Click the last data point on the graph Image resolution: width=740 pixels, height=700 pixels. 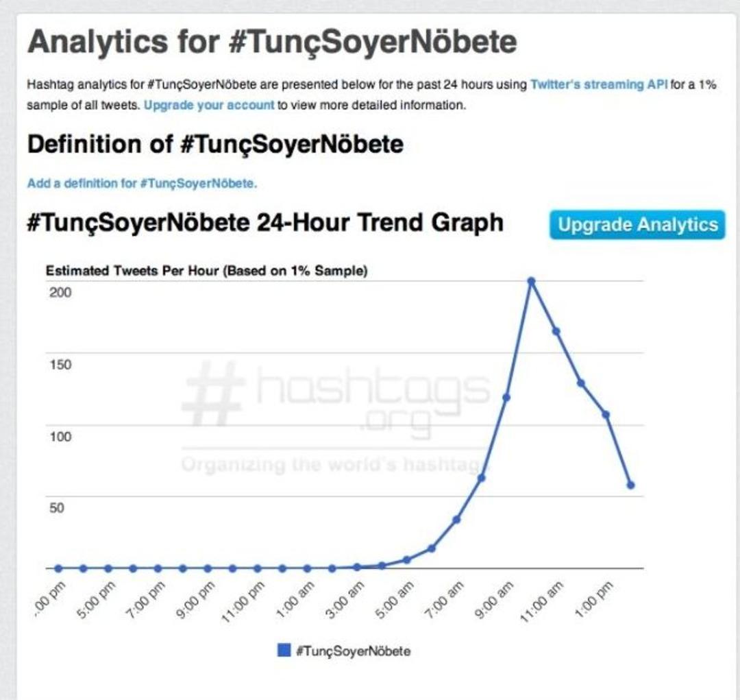point(631,485)
